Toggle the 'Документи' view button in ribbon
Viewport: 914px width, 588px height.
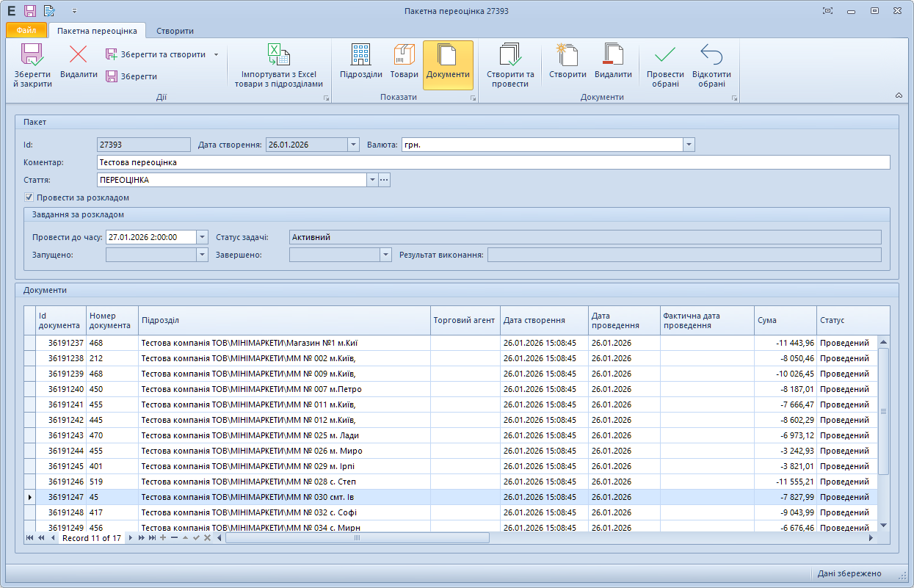tap(448, 62)
